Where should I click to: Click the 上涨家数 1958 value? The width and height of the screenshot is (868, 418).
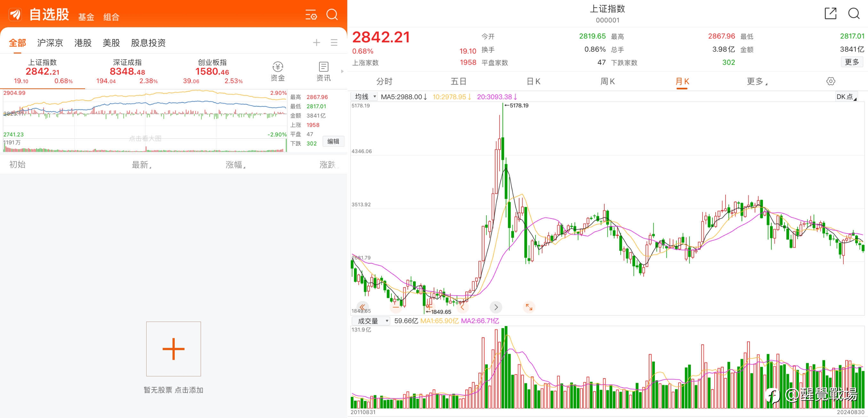click(468, 62)
